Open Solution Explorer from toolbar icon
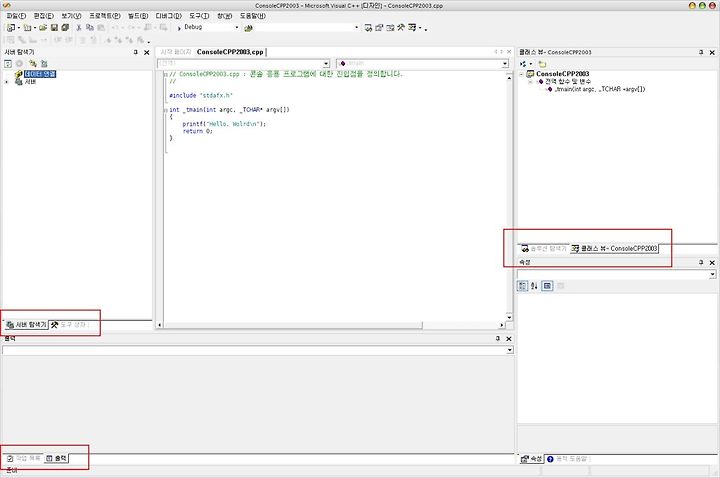The width and height of the screenshot is (720, 478). (368, 28)
